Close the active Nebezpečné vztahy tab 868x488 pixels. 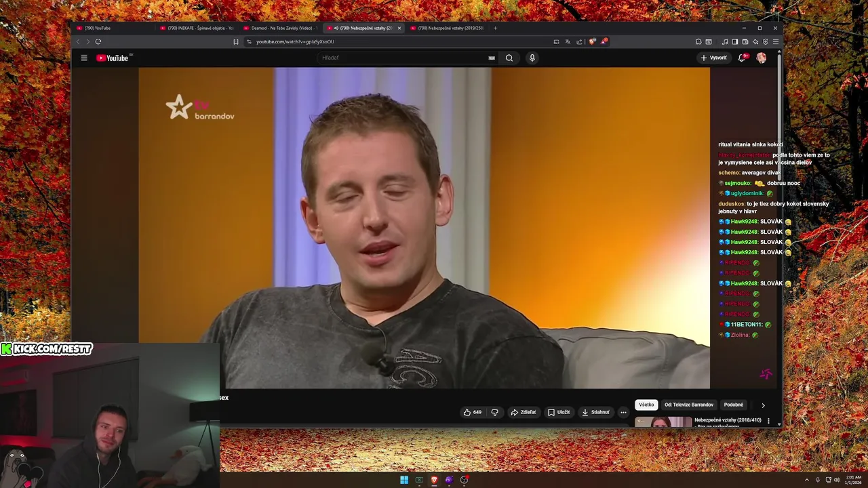[399, 28]
